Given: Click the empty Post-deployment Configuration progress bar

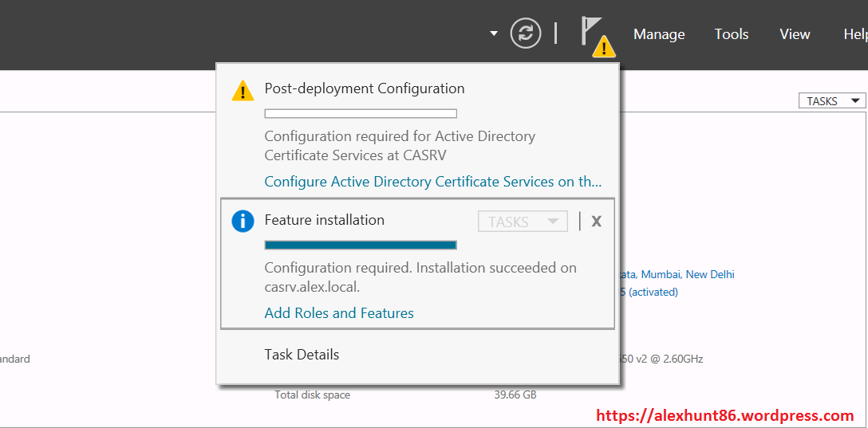Looking at the screenshot, I should [361, 114].
